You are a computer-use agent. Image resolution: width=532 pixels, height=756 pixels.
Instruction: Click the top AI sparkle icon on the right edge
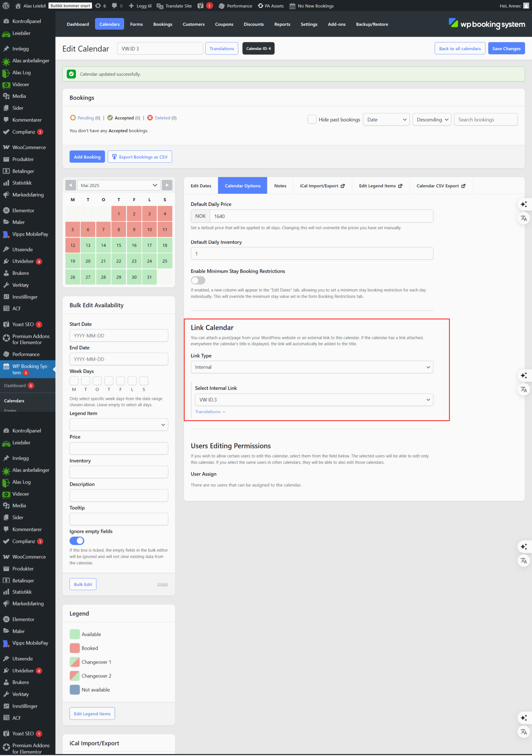pyautogui.click(x=523, y=204)
